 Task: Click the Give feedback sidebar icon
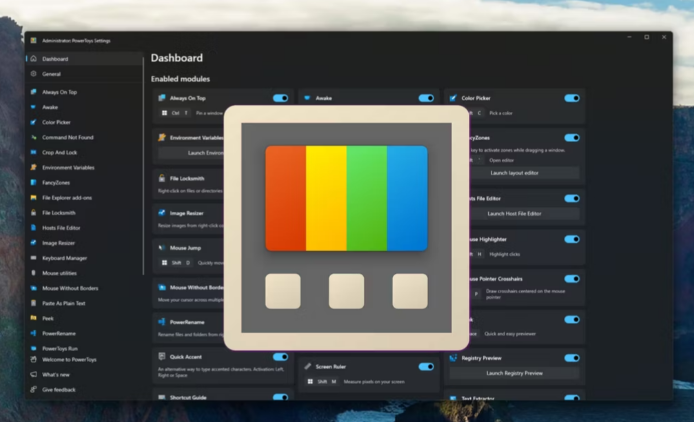tap(34, 389)
